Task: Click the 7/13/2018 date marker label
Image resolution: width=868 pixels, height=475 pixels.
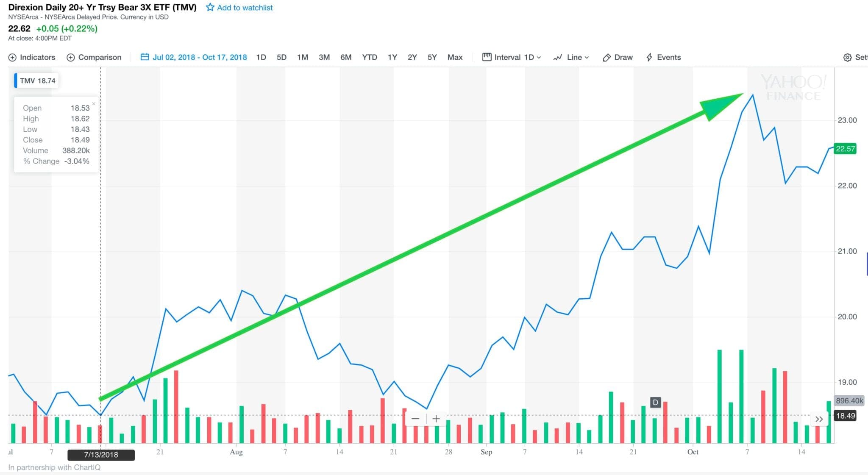Action: point(101,455)
